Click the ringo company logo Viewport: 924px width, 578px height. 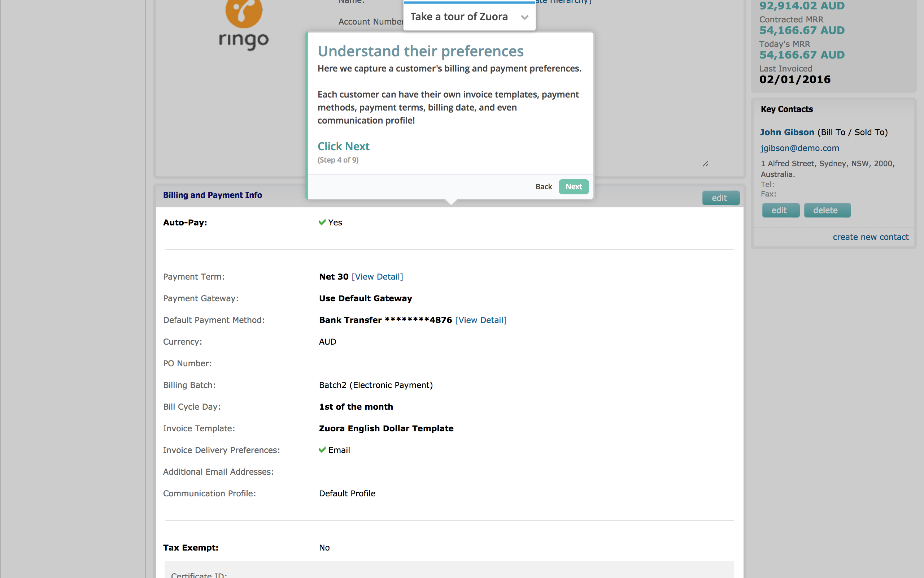[x=244, y=25]
